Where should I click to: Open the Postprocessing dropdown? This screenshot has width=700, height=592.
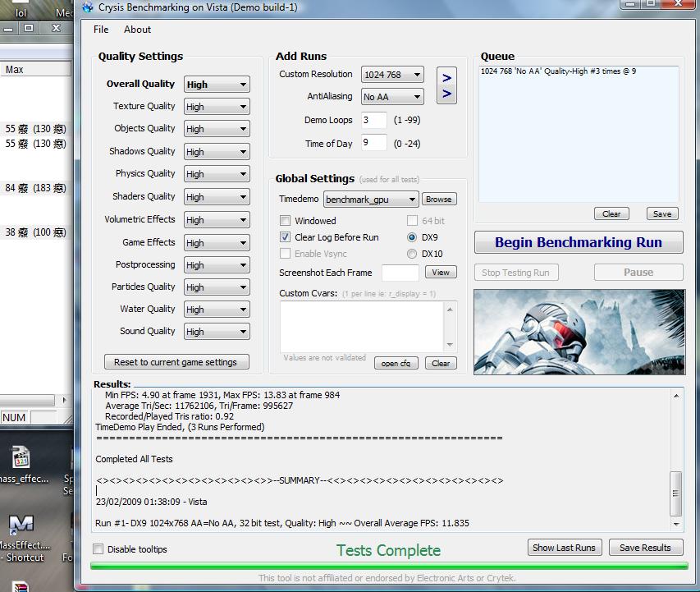pos(217,265)
